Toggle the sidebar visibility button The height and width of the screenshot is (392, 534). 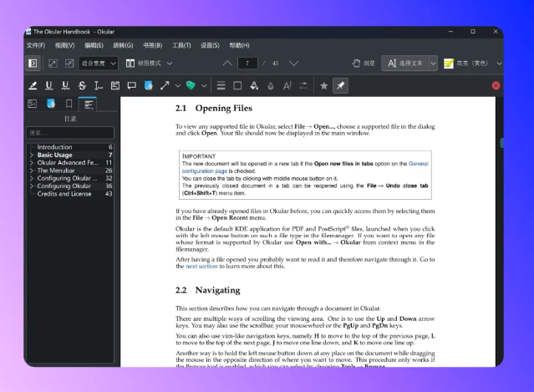33,64
